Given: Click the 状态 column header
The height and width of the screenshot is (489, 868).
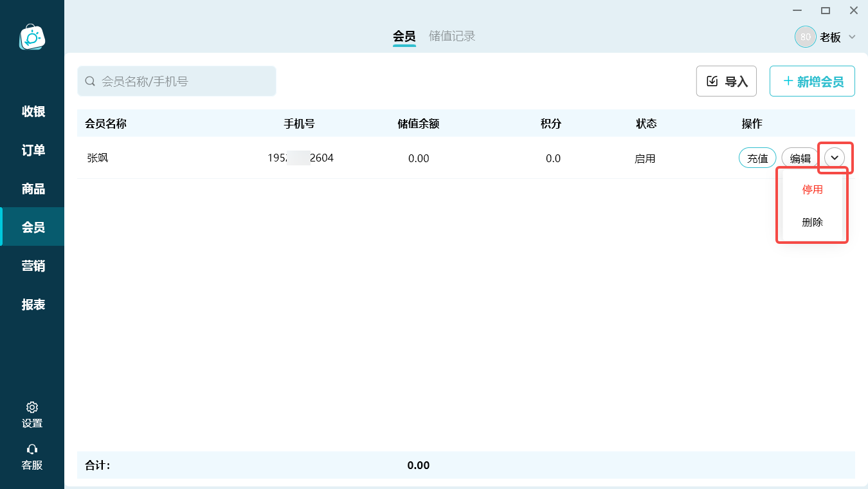Looking at the screenshot, I should point(646,124).
